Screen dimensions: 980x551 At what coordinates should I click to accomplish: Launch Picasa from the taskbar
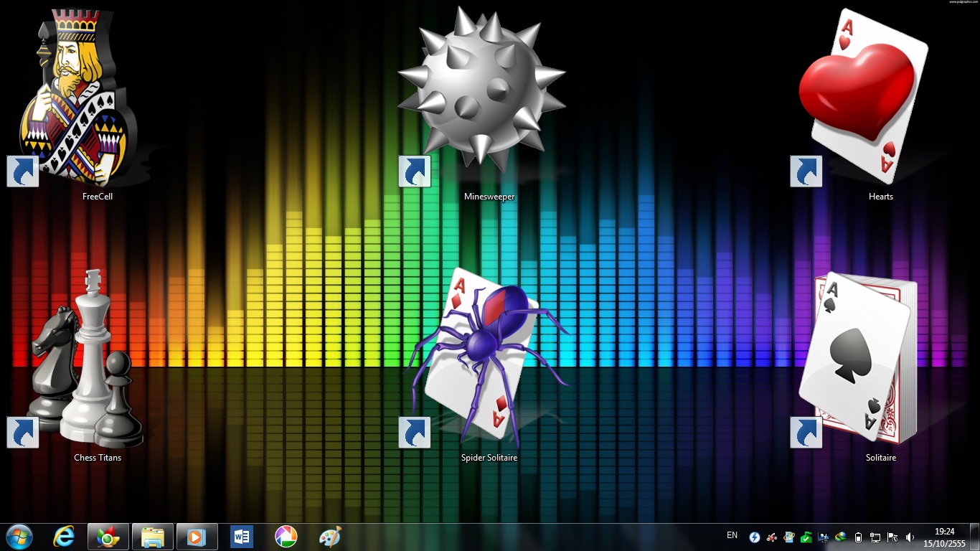coord(286,537)
